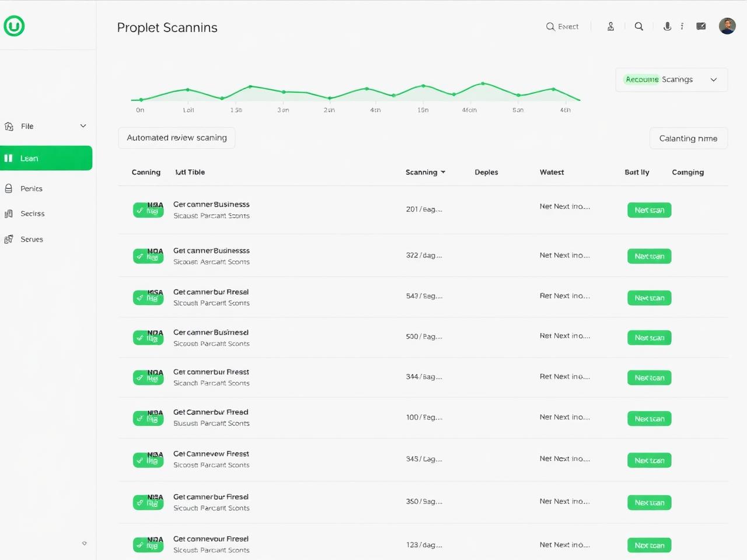The image size is (747, 560).
Task: Expand the File sidebar section chevron
Action: point(83,126)
